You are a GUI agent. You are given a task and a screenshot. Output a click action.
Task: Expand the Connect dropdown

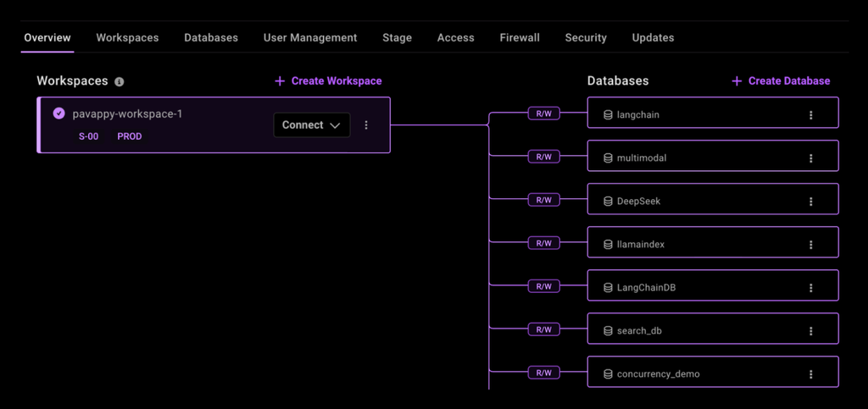[312, 125]
